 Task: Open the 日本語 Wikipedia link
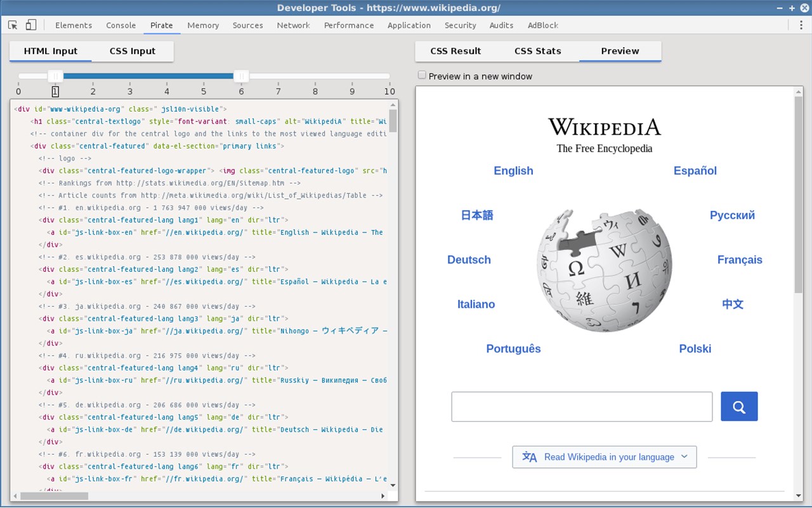coord(477,215)
